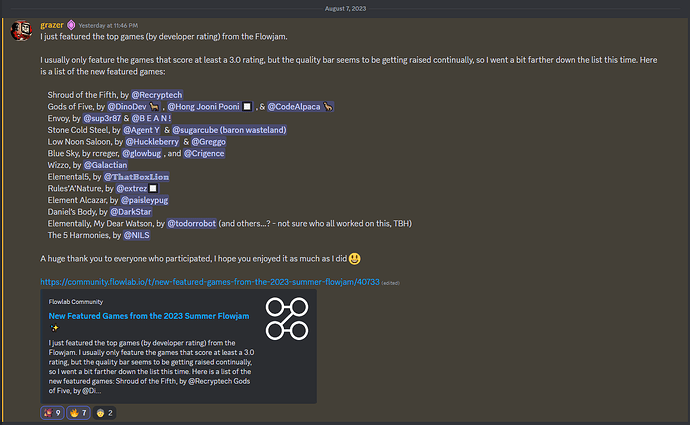This screenshot has height=425, width=690.
Task: Open the @CodeAlpaca mention
Action: pyautogui.click(x=300, y=106)
